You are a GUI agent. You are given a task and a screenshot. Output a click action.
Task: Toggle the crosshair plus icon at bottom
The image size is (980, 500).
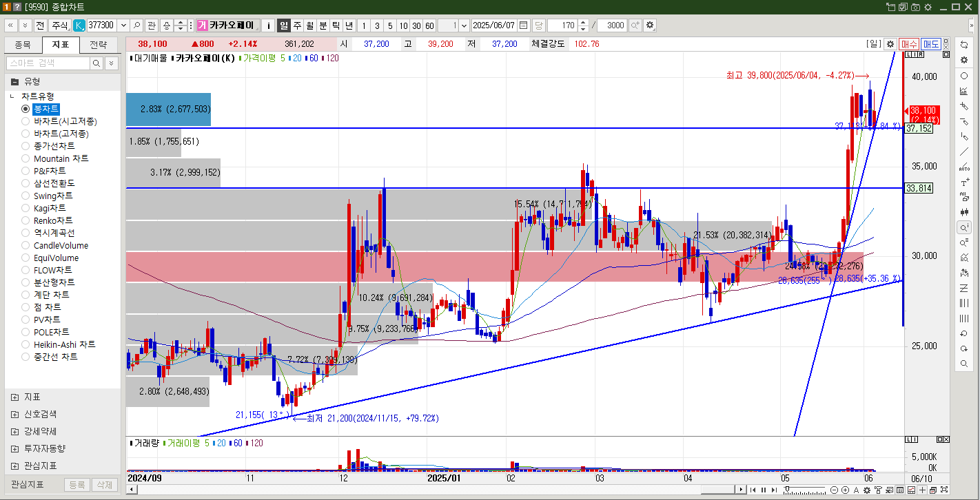(x=921, y=490)
